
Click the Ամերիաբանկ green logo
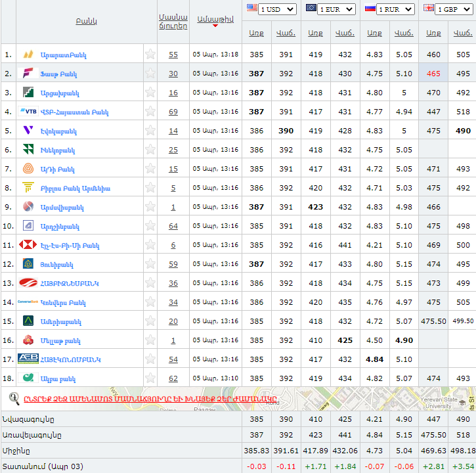click(x=28, y=321)
